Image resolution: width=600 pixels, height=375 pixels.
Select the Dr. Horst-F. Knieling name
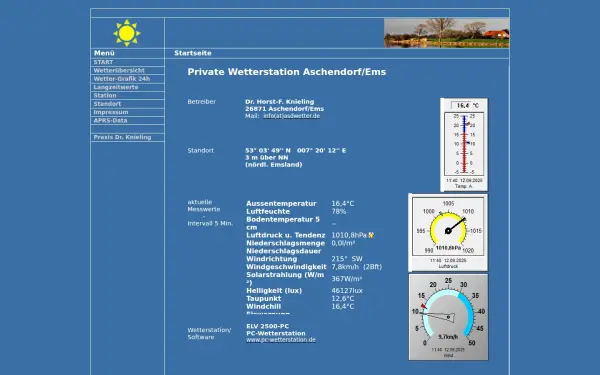click(280, 102)
